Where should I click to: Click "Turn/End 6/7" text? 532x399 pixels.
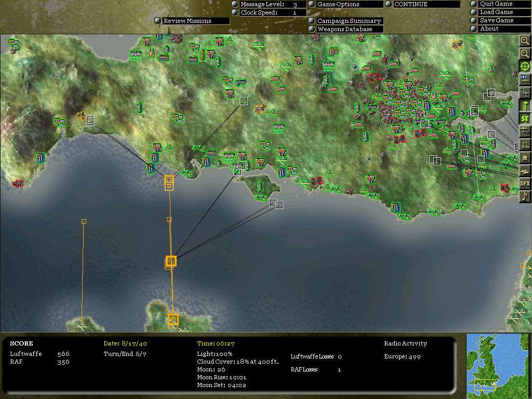125,353
